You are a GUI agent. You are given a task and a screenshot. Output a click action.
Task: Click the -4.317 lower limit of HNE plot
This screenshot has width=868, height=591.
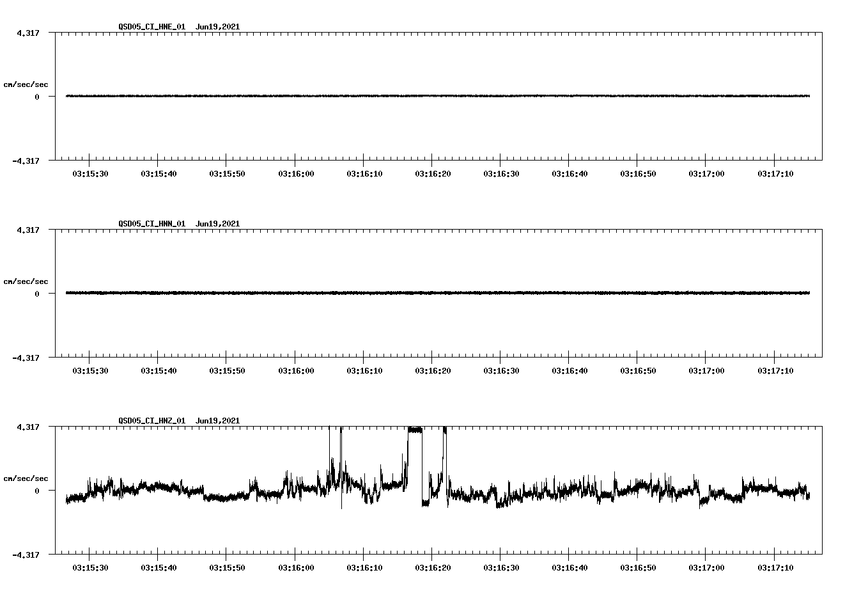coord(26,161)
